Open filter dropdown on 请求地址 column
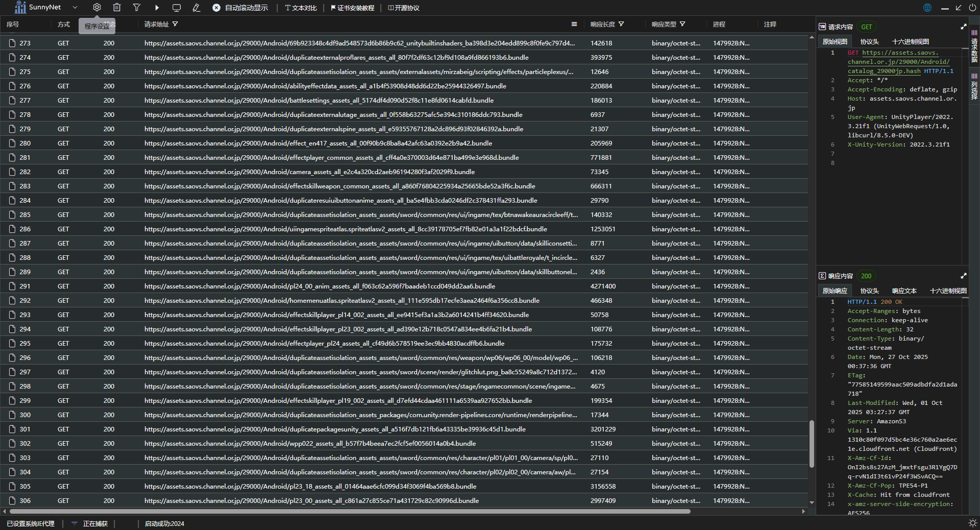Viewport: 980px width, 530px height. (x=175, y=24)
